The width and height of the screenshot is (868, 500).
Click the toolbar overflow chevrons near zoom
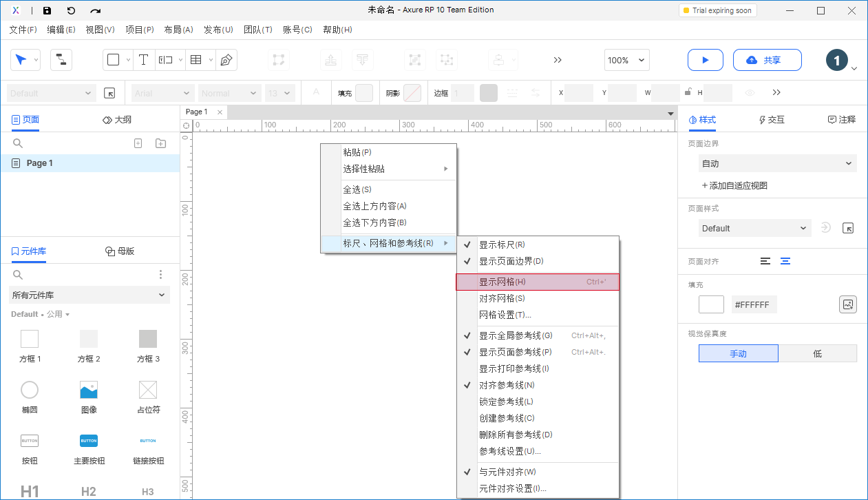(x=558, y=60)
